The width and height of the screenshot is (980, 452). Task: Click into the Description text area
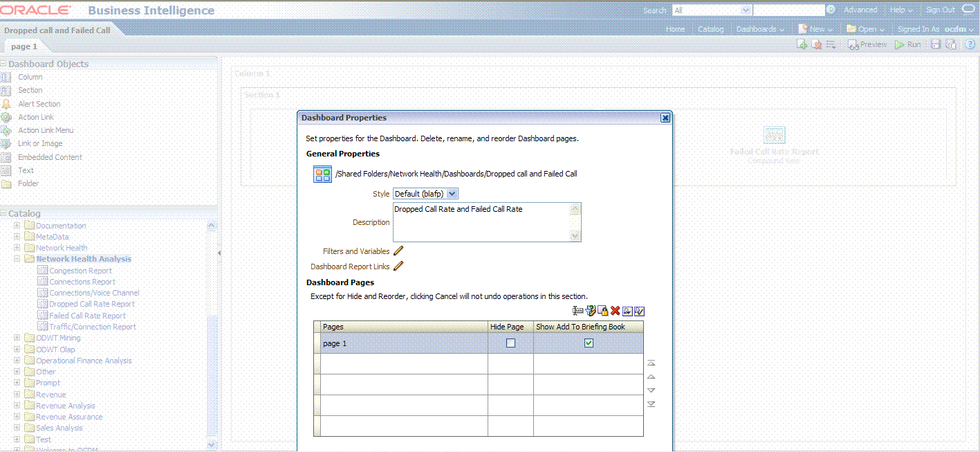[481, 222]
